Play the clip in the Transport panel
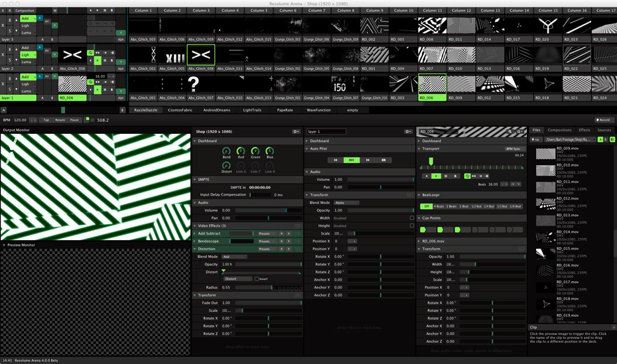The height and width of the screenshot is (364, 617). point(435,176)
